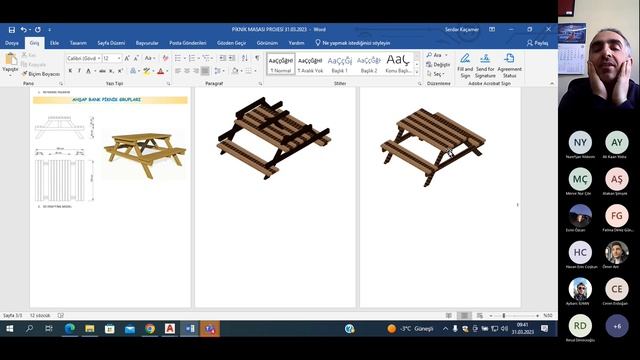The width and height of the screenshot is (640, 360).
Task: Apply the Başlık 1 style
Action: [340, 64]
